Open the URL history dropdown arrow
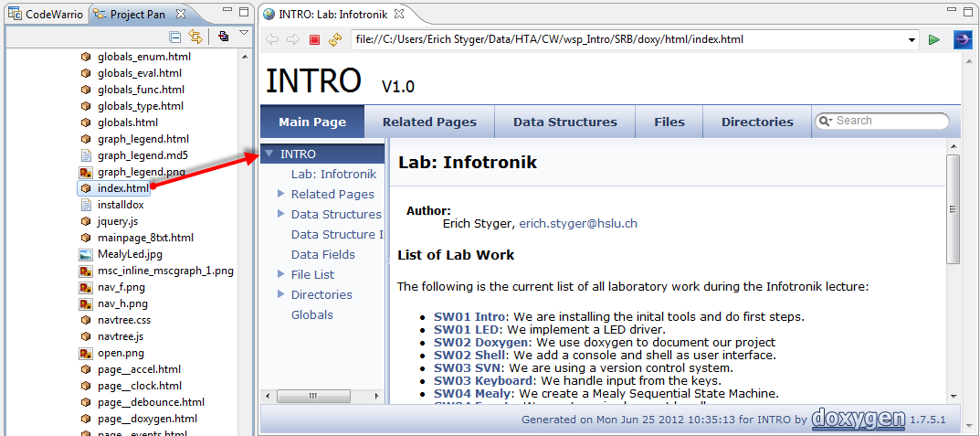 912,39
